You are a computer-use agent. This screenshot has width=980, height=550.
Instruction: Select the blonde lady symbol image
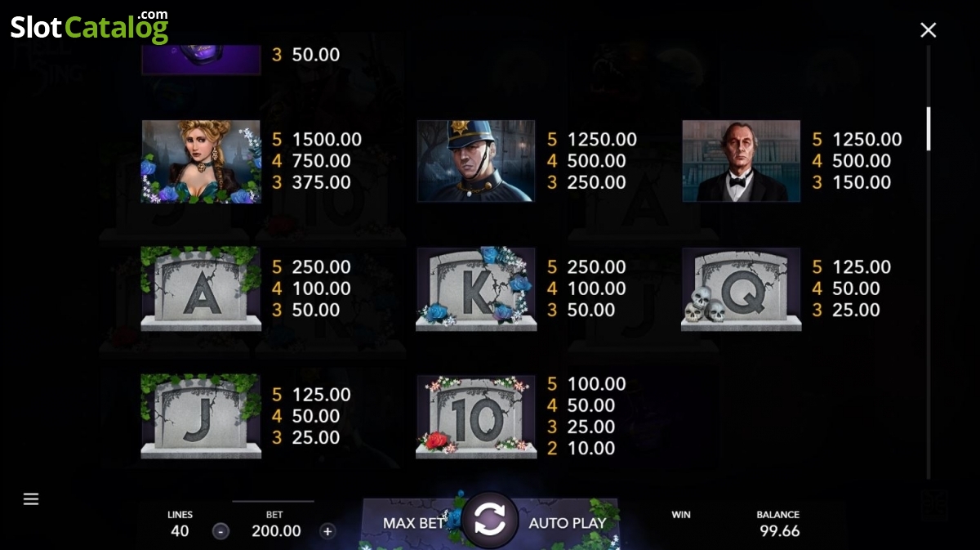[201, 161]
